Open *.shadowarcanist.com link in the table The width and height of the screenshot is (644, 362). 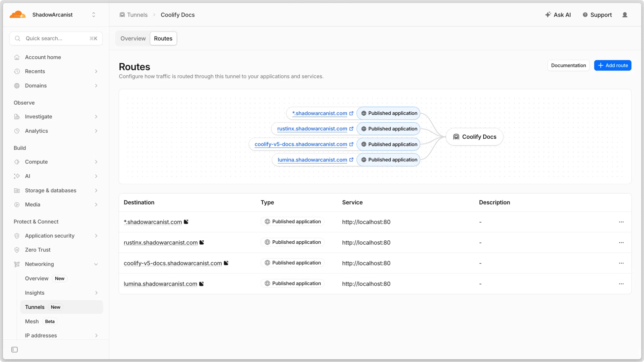153,222
